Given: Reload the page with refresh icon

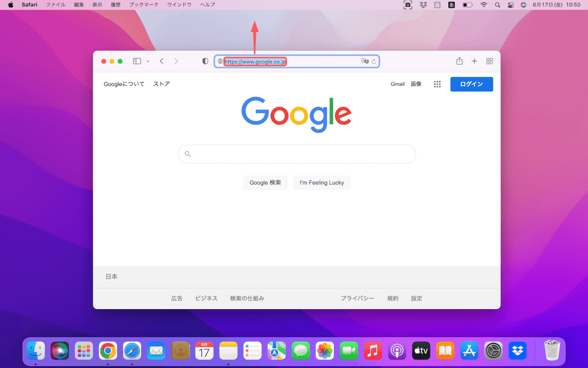Looking at the screenshot, I should (374, 61).
